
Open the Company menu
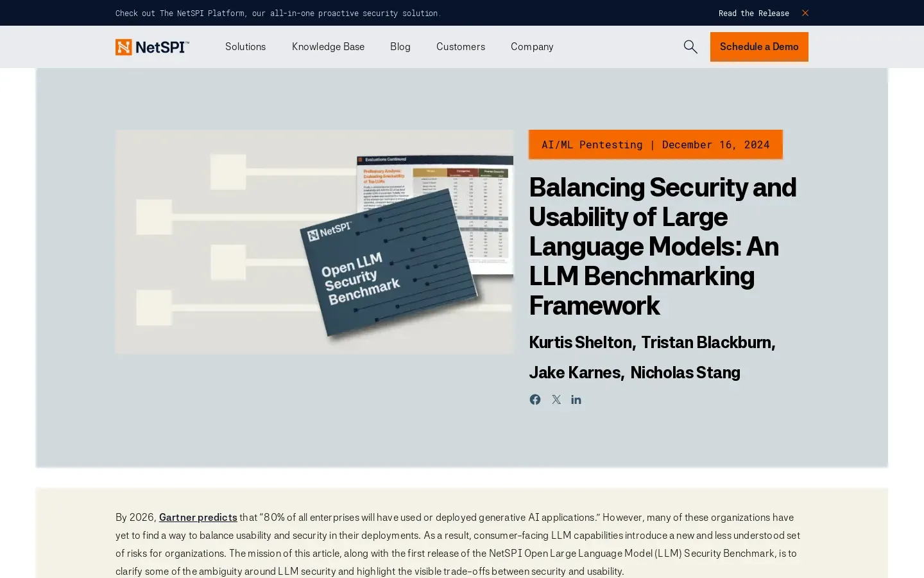pyautogui.click(x=532, y=47)
